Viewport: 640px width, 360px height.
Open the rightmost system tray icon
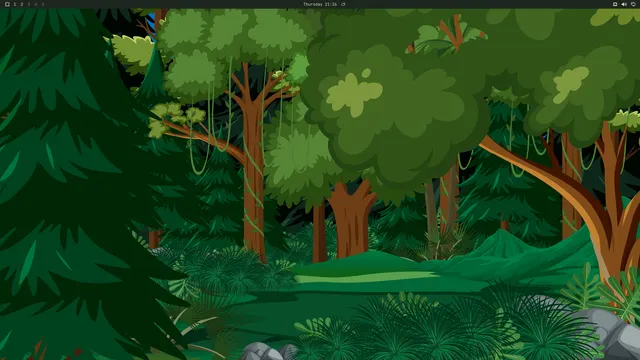tap(633, 4)
